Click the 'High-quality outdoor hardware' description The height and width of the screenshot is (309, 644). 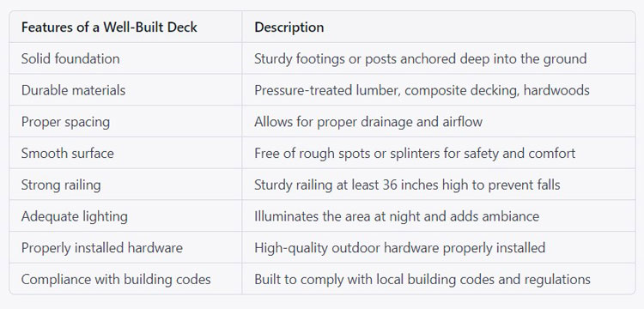[x=400, y=248]
